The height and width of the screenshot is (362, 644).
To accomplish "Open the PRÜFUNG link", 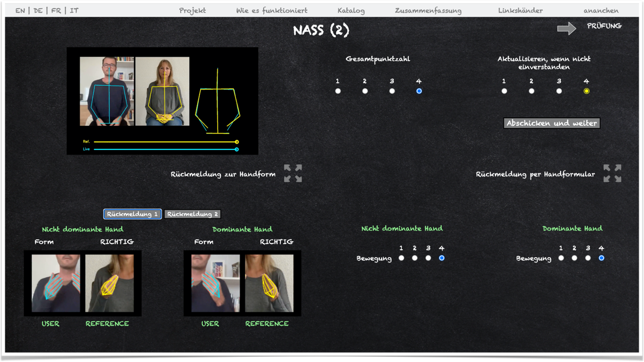I will pos(604,26).
